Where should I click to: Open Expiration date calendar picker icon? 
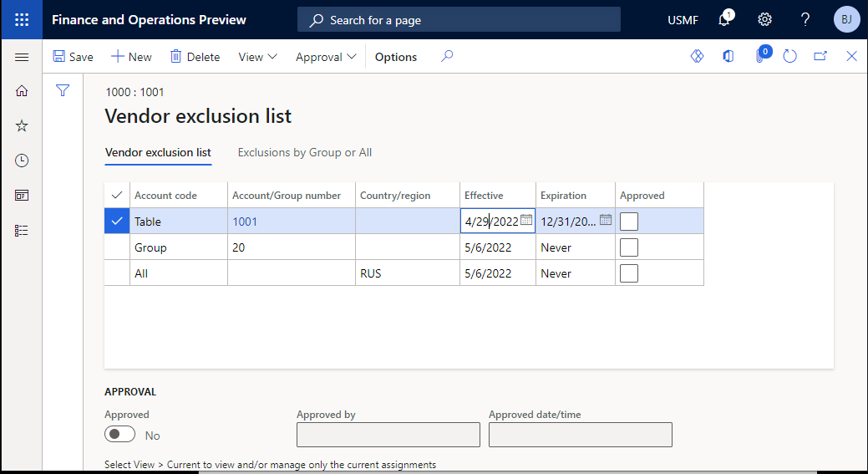click(606, 220)
